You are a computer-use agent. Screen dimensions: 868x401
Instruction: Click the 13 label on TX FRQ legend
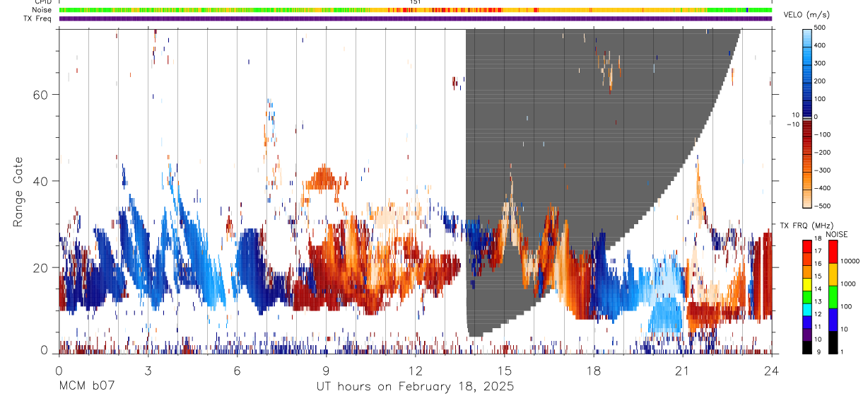coord(816,302)
